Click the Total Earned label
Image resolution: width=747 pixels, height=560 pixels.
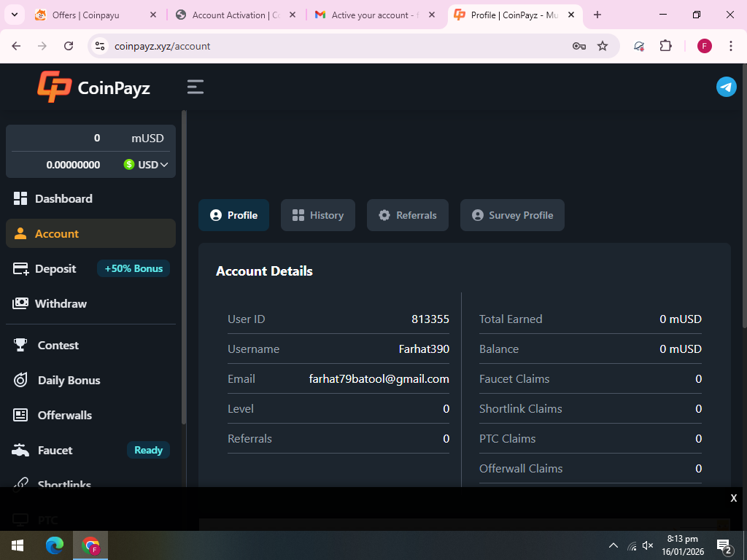pos(511,319)
